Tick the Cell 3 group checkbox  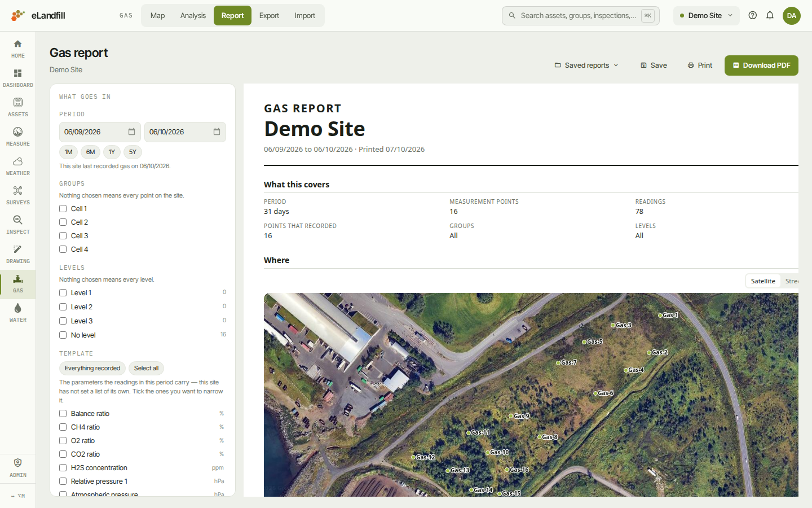click(63, 236)
